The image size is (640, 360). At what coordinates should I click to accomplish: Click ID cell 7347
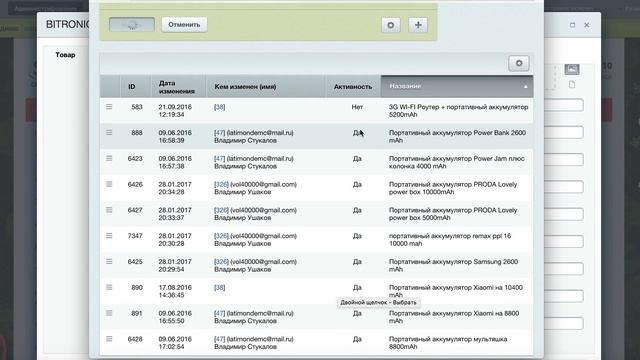[135, 236]
